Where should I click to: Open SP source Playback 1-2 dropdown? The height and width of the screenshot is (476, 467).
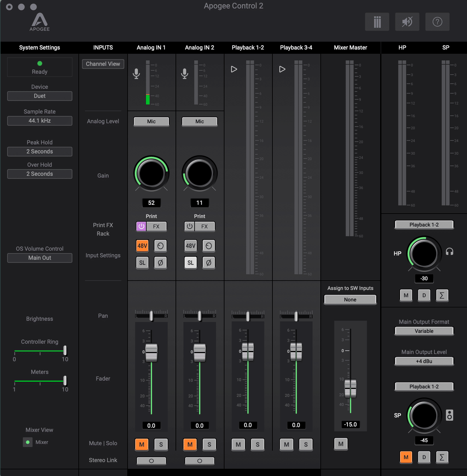[424, 386]
